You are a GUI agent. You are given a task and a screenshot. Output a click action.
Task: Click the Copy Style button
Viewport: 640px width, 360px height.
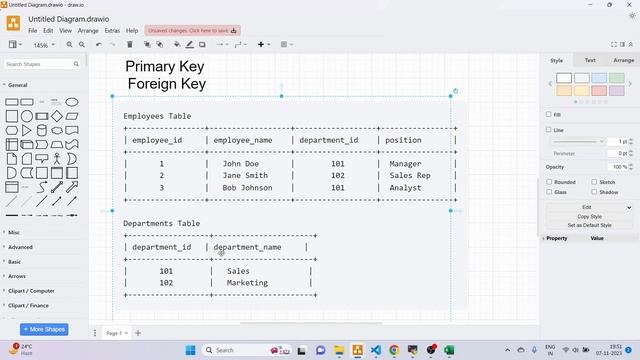pos(589,217)
